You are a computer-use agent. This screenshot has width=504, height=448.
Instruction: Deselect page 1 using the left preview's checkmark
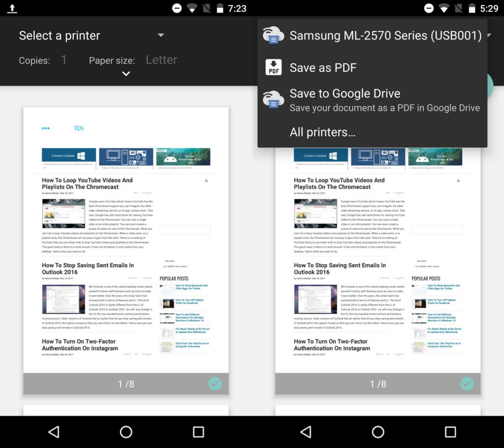point(215,384)
